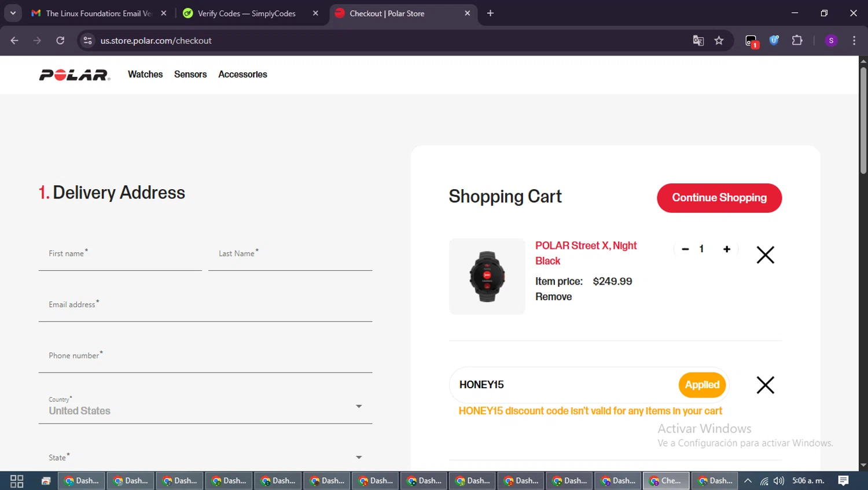Go forward in browser history
This screenshot has width=868, height=490.
point(37,40)
